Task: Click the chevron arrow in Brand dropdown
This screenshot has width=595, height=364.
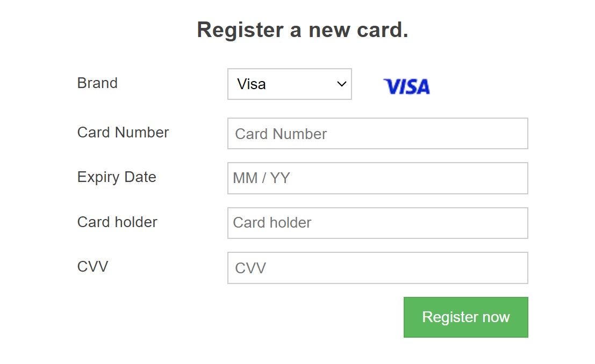Action: click(341, 84)
